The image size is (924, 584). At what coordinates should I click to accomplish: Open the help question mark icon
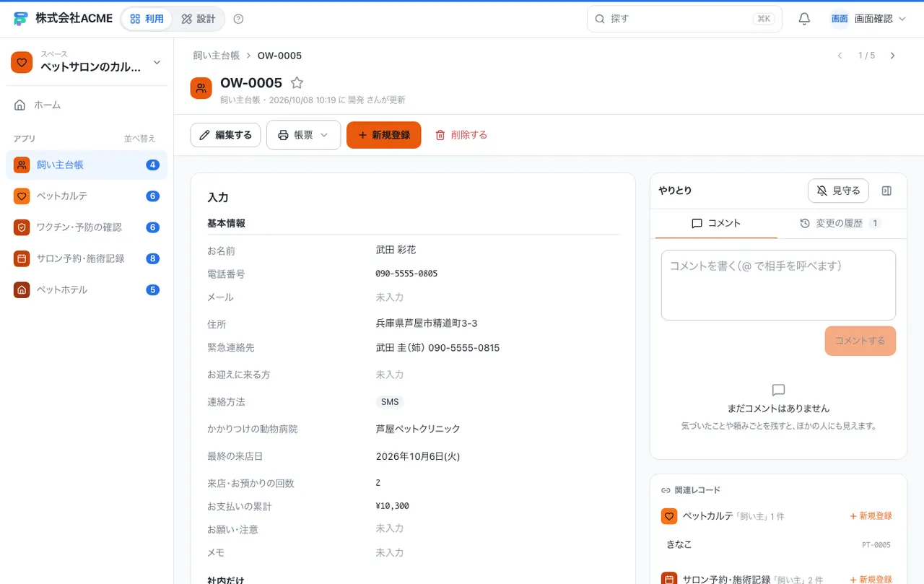239,19
